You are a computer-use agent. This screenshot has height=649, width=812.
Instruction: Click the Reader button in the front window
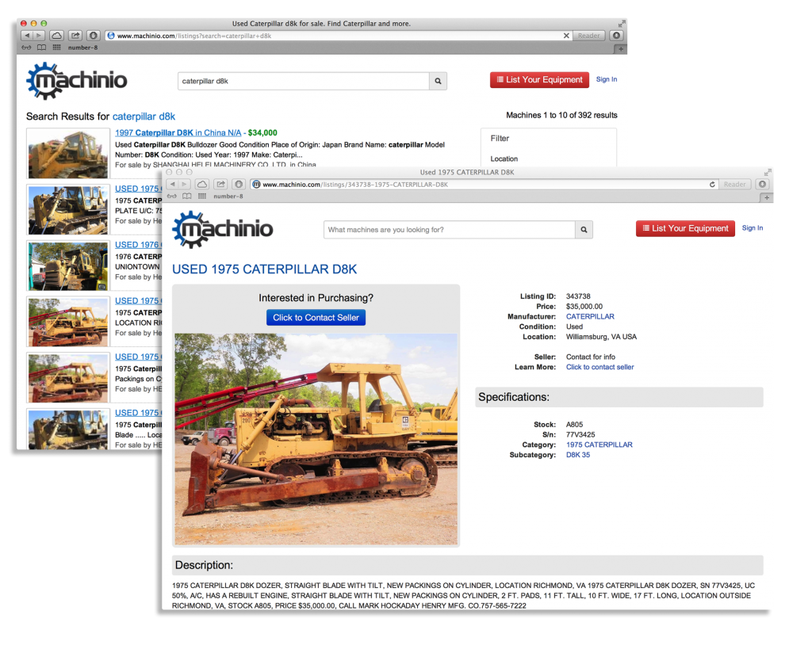(735, 185)
